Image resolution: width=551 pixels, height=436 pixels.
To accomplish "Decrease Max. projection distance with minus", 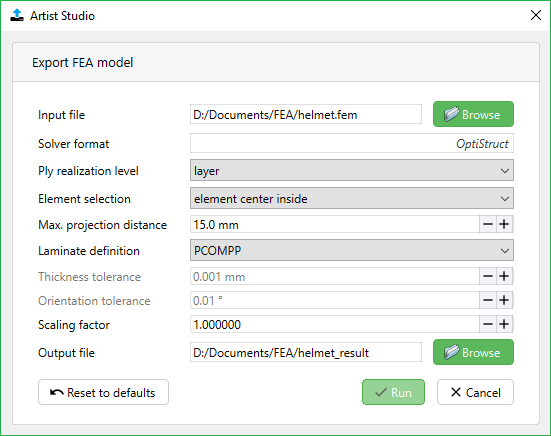I will click(x=488, y=224).
